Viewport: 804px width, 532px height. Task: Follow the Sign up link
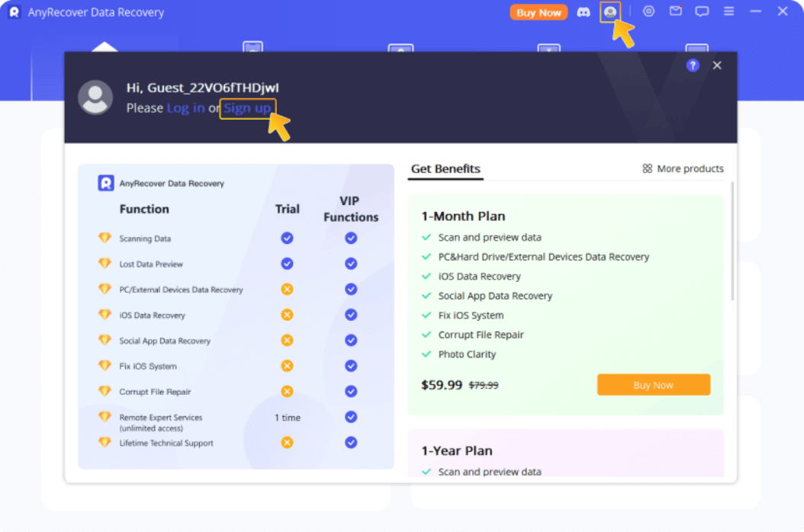tap(247, 108)
